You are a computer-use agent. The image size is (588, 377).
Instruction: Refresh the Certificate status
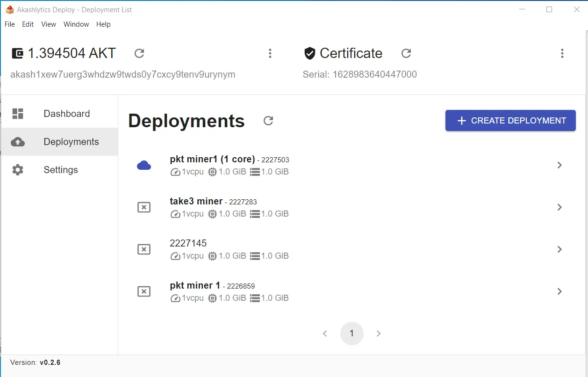(406, 53)
